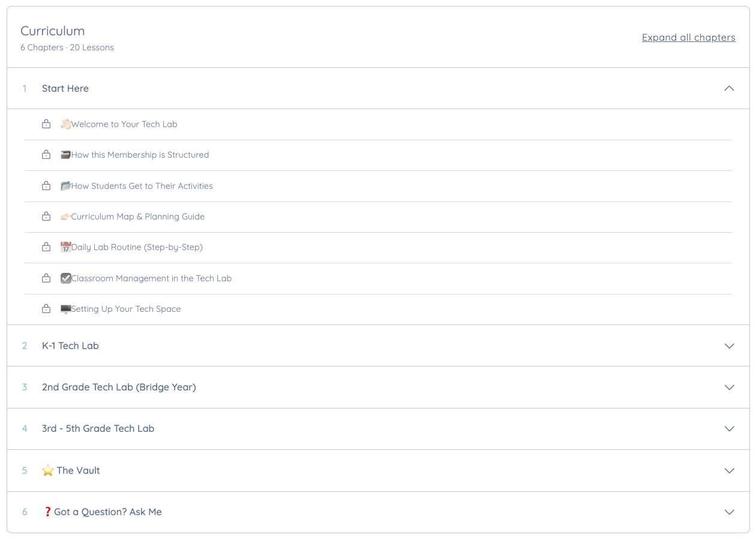Select the Daily Lab Routine (Step-by-Step) lesson

tap(378, 247)
